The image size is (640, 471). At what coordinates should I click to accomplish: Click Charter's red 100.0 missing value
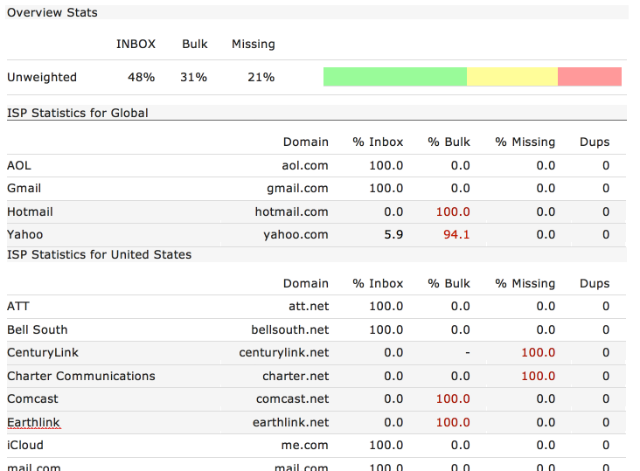coord(538,376)
